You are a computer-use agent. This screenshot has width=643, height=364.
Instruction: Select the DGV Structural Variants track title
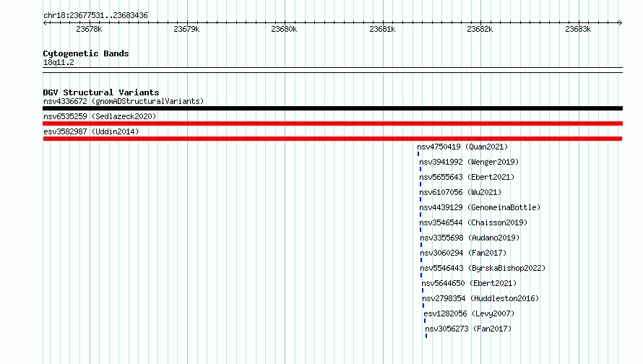click(101, 92)
